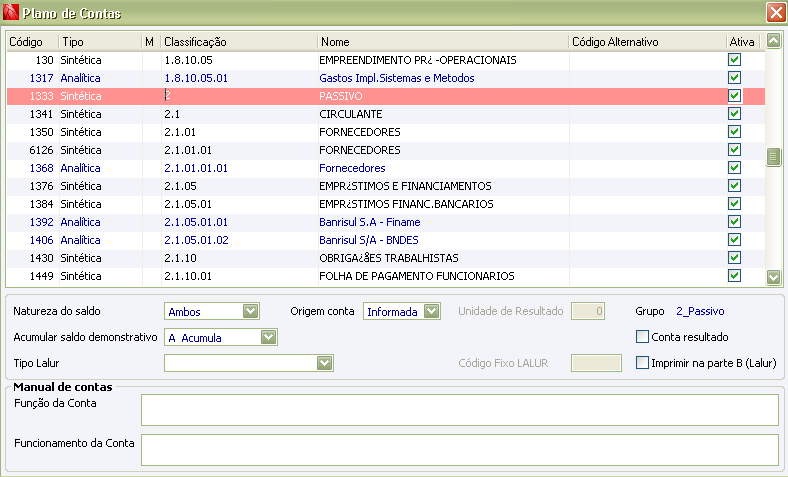
Task: Click the M column header
Action: coord(151,42)
